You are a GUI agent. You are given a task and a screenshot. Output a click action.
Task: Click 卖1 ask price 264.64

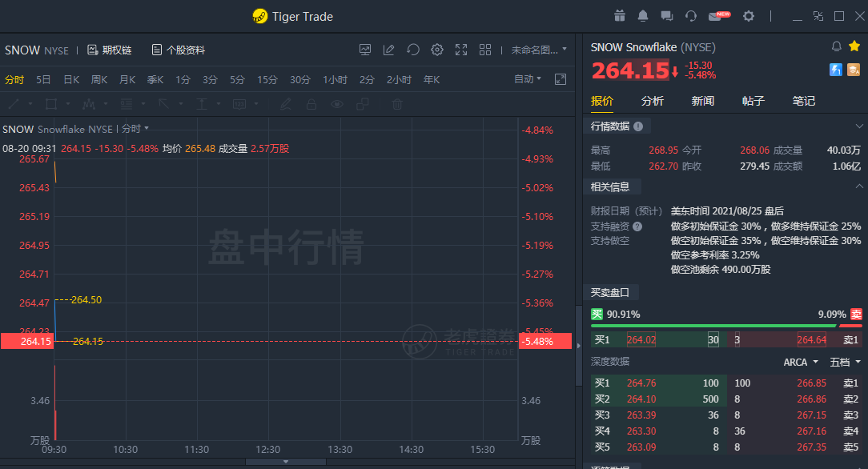[x=811, y=339]
